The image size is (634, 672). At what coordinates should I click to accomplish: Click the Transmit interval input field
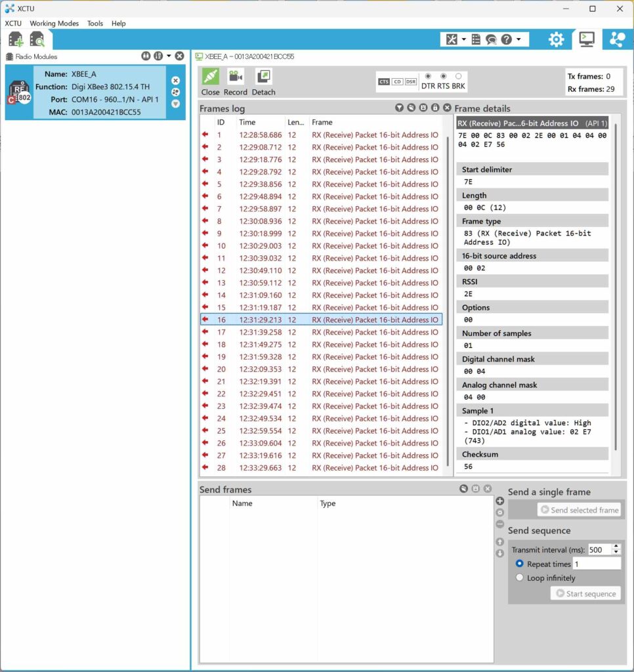(x=599, y=550)
